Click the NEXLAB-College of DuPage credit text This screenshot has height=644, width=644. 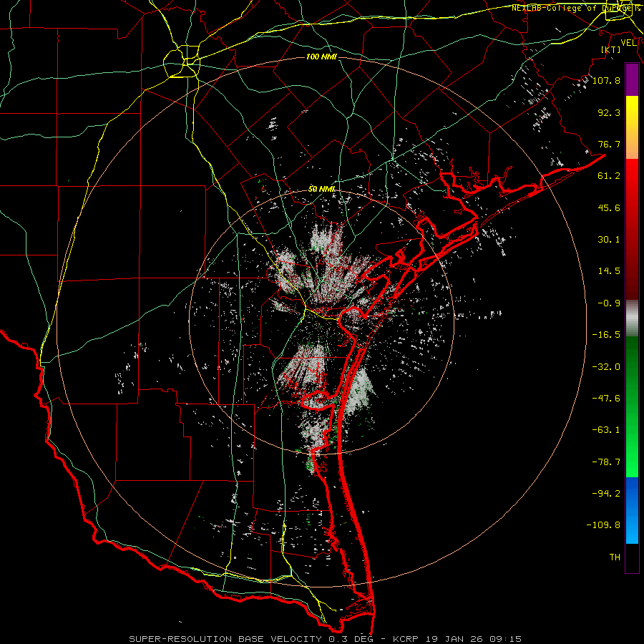click(576, 8)
